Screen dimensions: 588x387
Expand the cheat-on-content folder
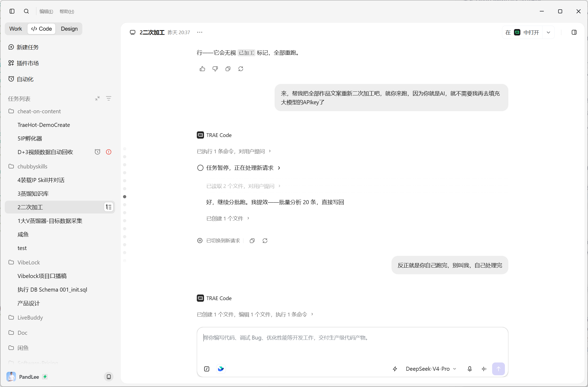pos(60,111)
